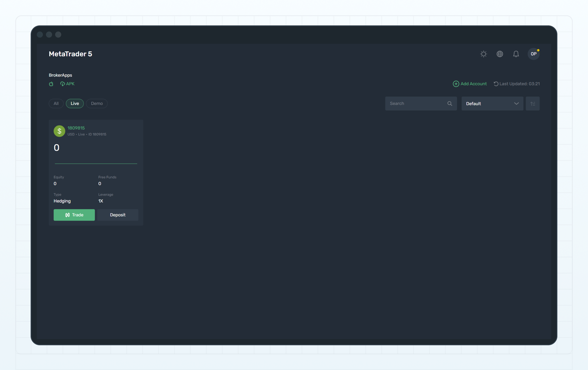Click the refresh icon beside Last Updated
588x370 pixels.
496,84
